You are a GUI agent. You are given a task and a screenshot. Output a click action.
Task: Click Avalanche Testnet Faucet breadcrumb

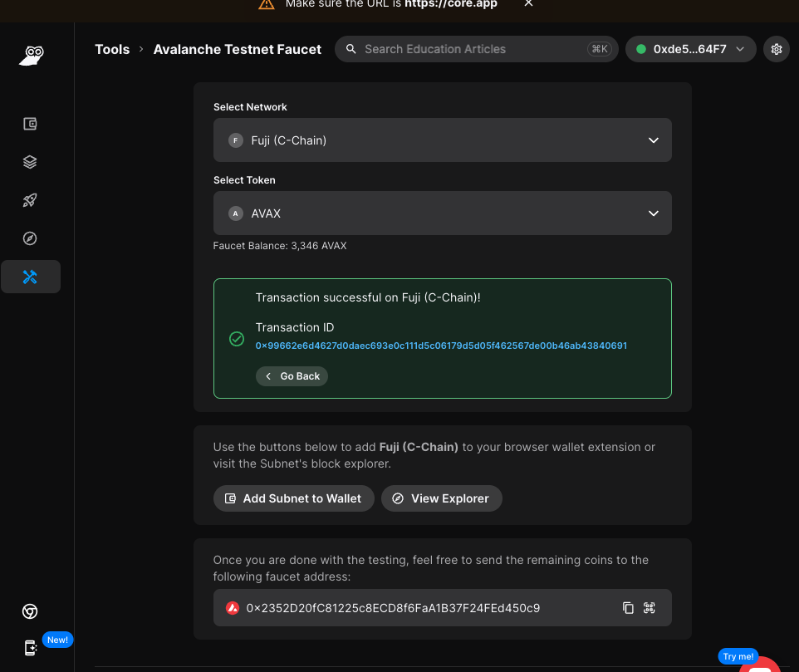(x=237, y=49)
